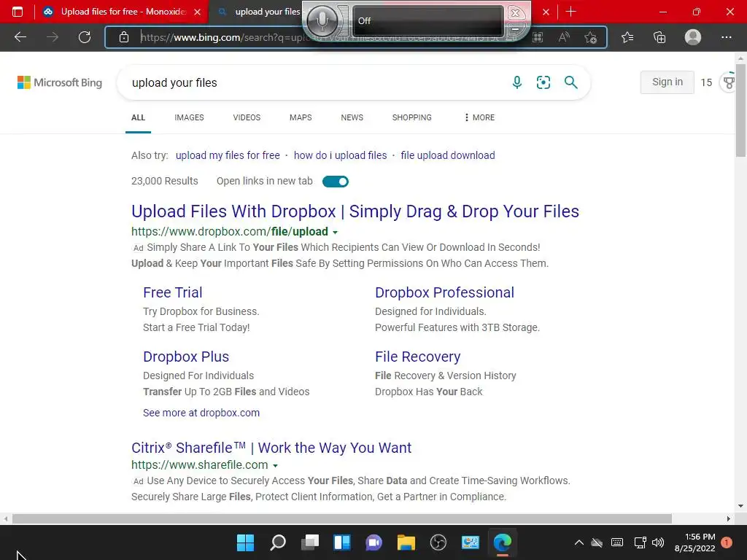The image size is (747, 560).
Task: Open the Citrix Sharefile result
Action: click(x=271, y=448)
